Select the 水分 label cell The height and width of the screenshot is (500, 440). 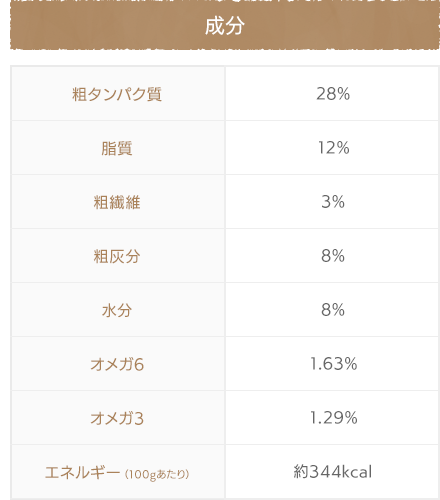(118, 310)
